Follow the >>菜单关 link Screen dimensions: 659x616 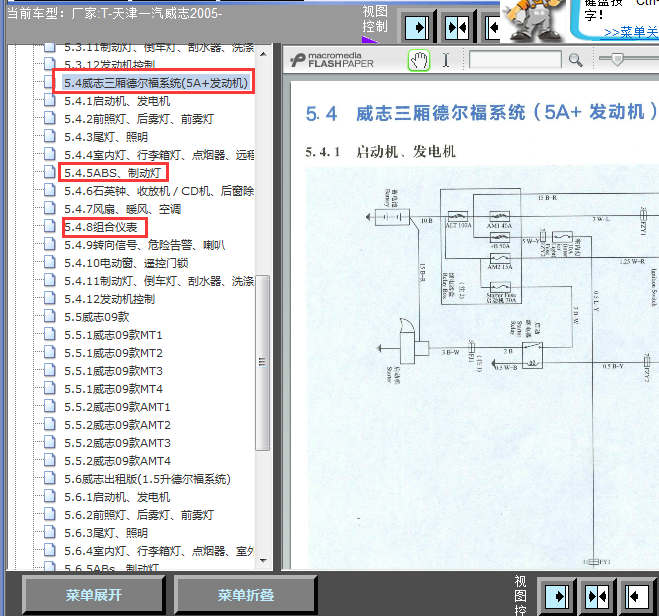coord(630,32)
